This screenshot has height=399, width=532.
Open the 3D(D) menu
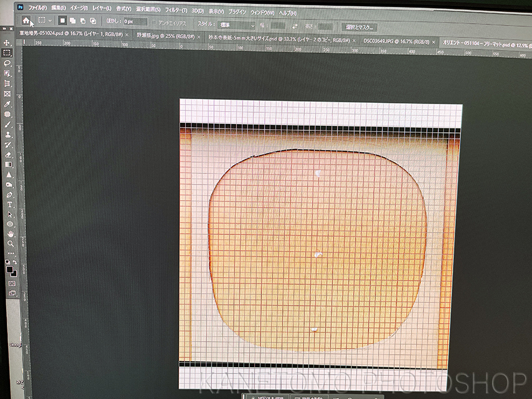click(198, 11)
